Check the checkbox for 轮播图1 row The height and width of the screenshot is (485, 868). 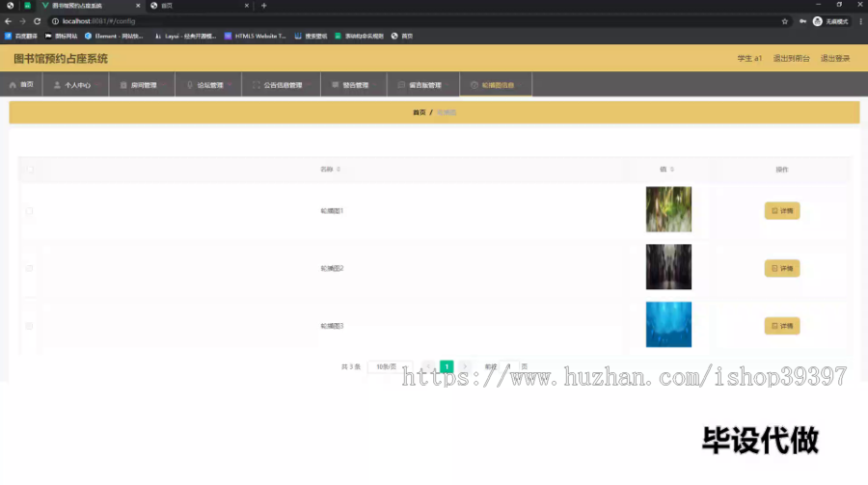point(29,211)
